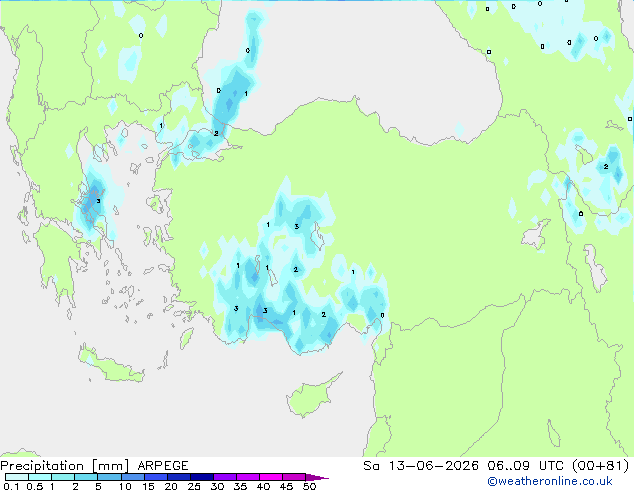Click the '40' legend label
The width and height of the screenshot is (634, 490).
coord(263,486)
